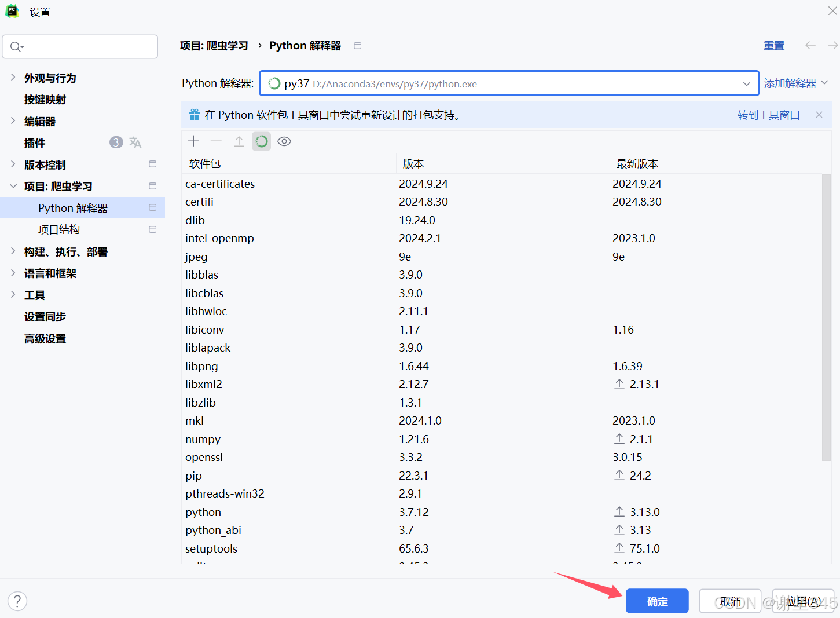Sort by the 软件包 column header
The image size is (840, 618).
pos(289,164)
